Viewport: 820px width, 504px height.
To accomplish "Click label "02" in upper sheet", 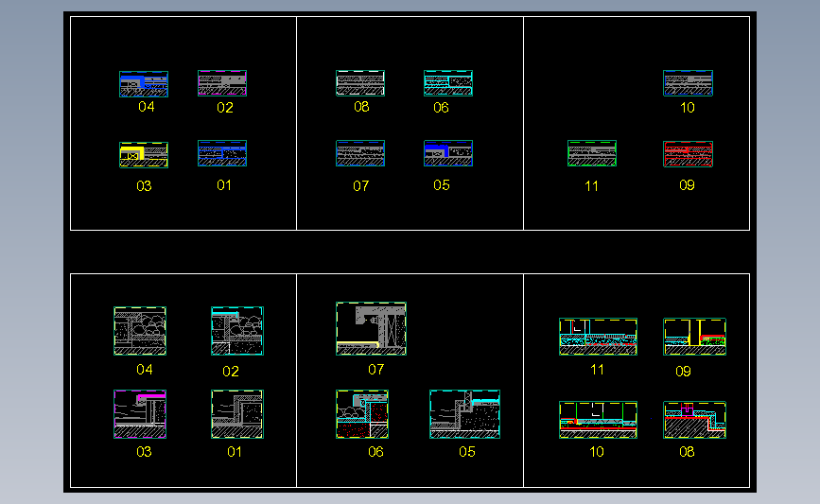I will click(225, 108).
